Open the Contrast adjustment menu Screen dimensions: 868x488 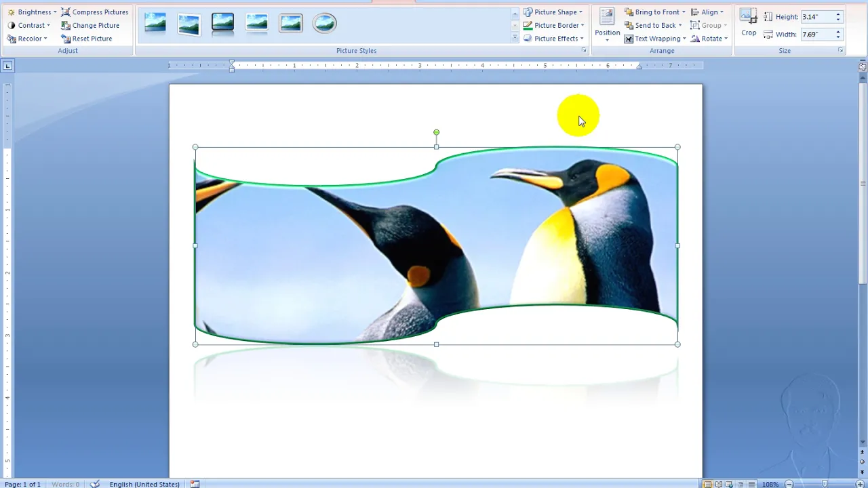[x=28, y=25]
